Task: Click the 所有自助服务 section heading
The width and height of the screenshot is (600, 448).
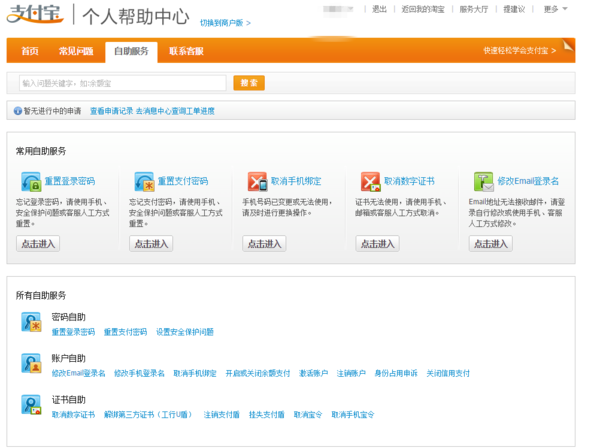Action: (x=41, y=295)
